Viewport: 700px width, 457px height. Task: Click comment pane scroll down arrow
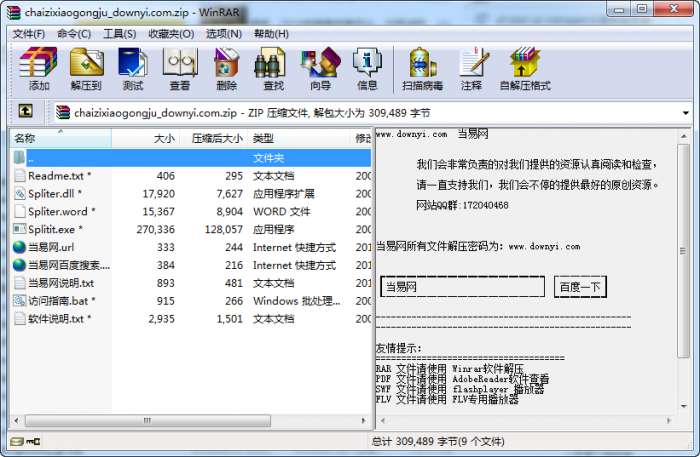click(683, 406)
